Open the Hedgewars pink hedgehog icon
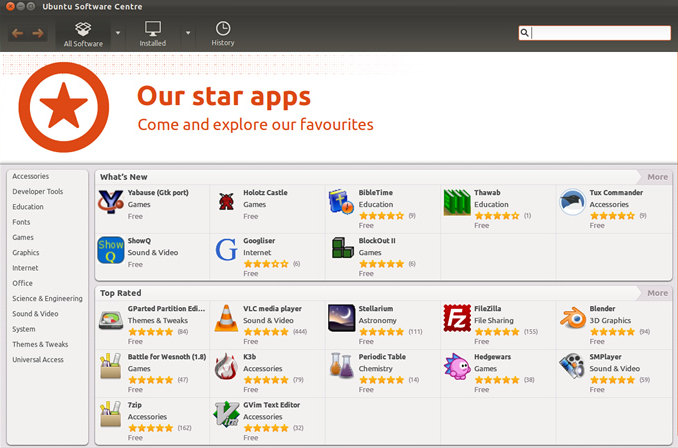 [x=457, y=366]
